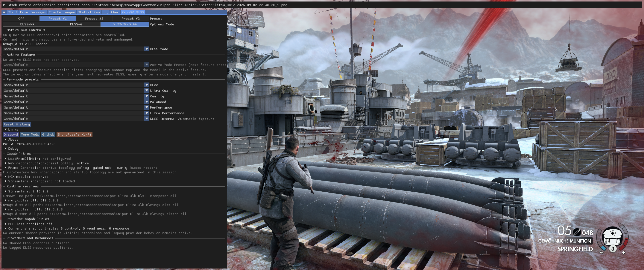Switch to the Statistiken tab
Viewport: 644px width, 270px height.
point(89,12)
